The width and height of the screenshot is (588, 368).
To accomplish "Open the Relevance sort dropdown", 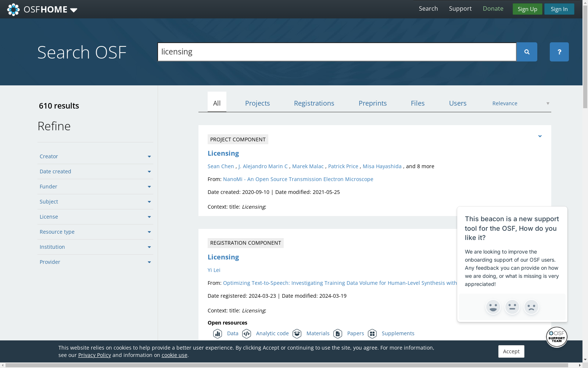I will 521,103.
